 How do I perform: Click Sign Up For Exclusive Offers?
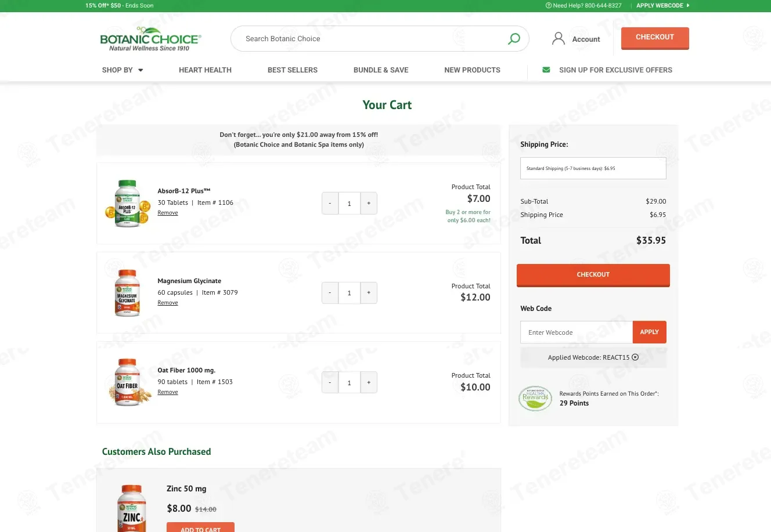click(615, 70)
